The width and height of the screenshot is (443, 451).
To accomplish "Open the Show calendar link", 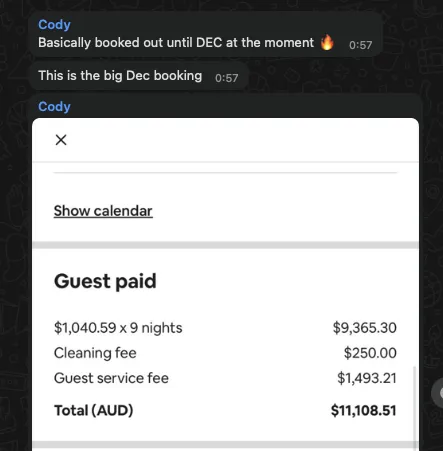I will click(103, 211).
